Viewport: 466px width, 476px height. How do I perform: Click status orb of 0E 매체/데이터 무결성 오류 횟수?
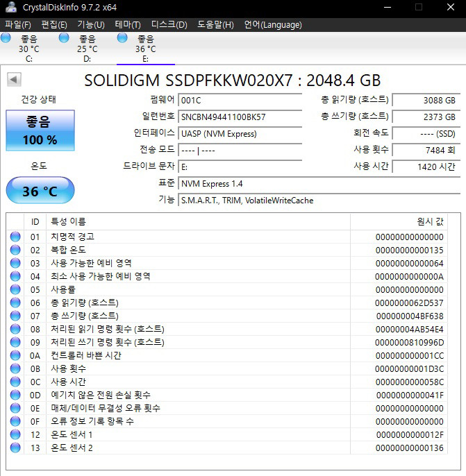click(15, 408)
